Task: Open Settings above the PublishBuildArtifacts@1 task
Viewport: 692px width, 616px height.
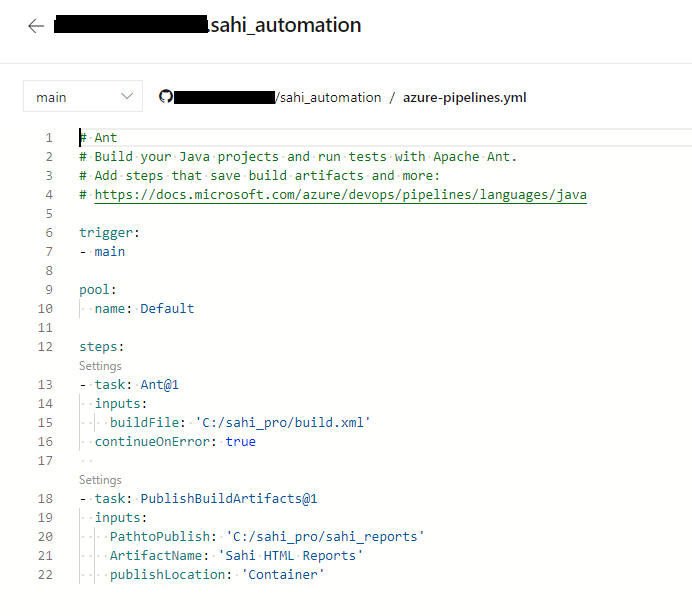Action: pyautogui.click(x=100, y=480)
